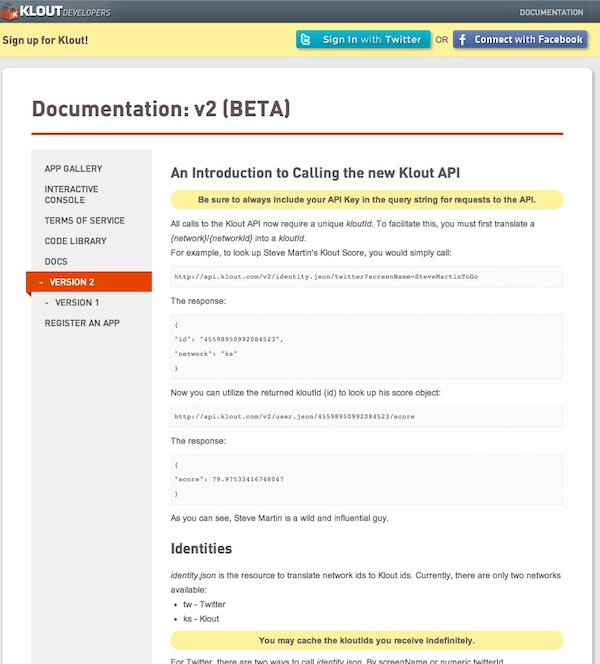Click the identity.json example URL box
This screenshot has height=664, width=600.
pyautogui.click(x=367, y=277)
